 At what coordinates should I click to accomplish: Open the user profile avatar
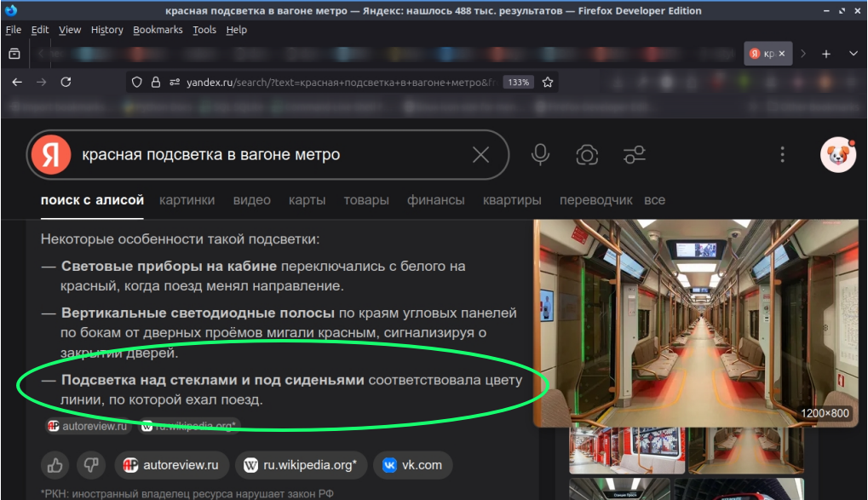tap(837, 154)
